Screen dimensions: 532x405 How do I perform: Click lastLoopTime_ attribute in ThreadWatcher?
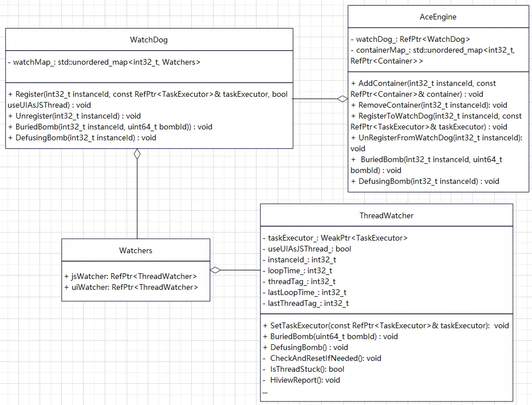pos(304,292)
